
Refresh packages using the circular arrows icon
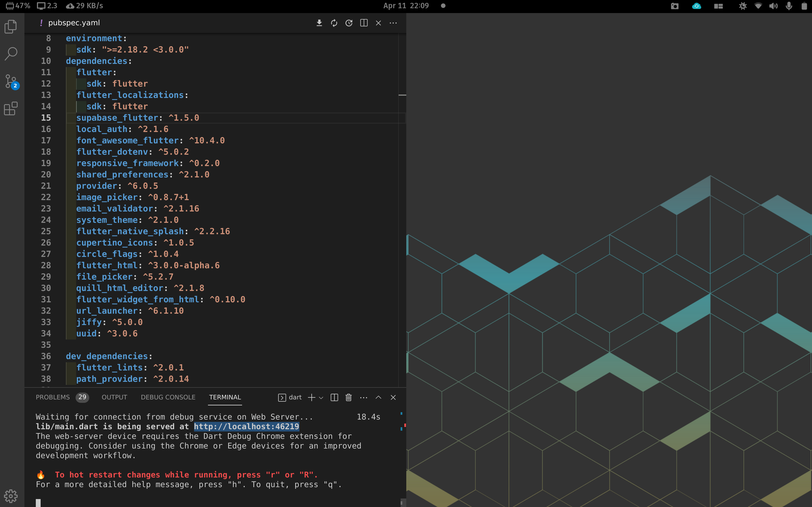tap(334, 23)
